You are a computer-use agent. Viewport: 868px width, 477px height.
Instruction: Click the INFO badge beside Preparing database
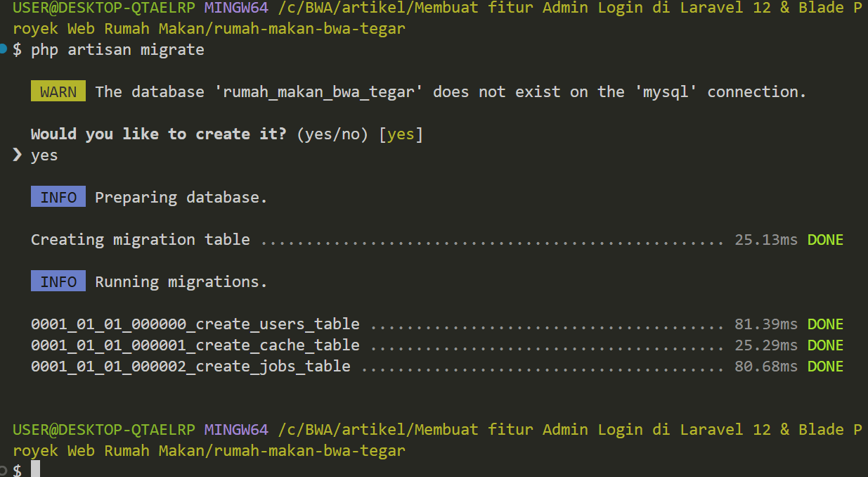click(x=58, y=197)
